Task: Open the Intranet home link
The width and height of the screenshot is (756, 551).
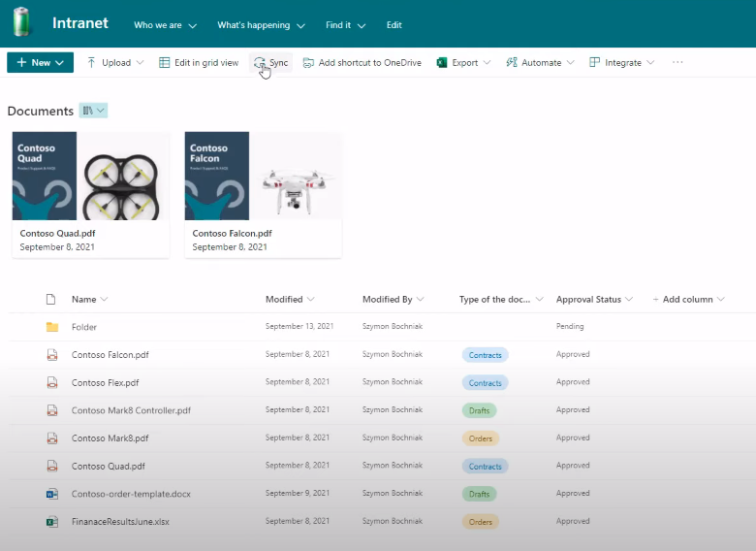Action: pos(80,23)
